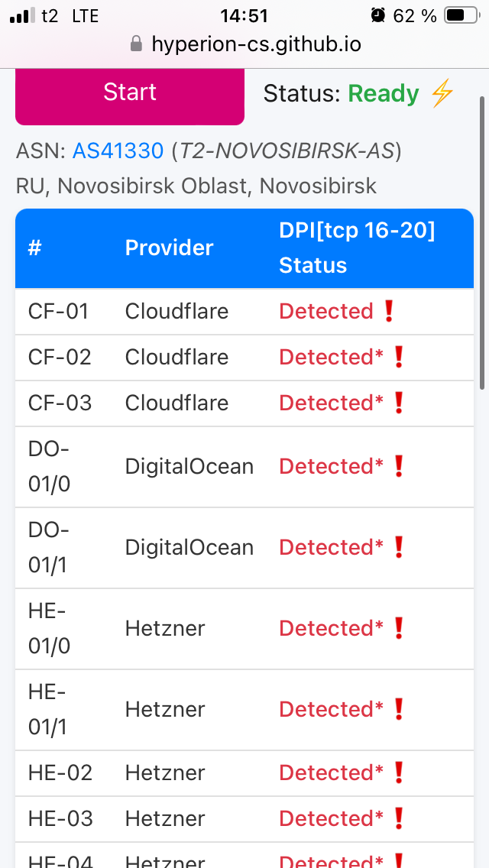This screenshot has height=868, width=489.
Task: Click red exclamation icon in CF-03 row
Action: tap(398, 403)
